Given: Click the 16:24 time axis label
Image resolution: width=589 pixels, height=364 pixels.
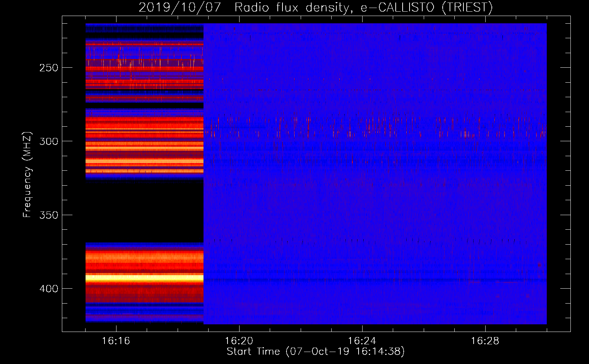Looking at the screenshot, I should (x=362, y=341).
